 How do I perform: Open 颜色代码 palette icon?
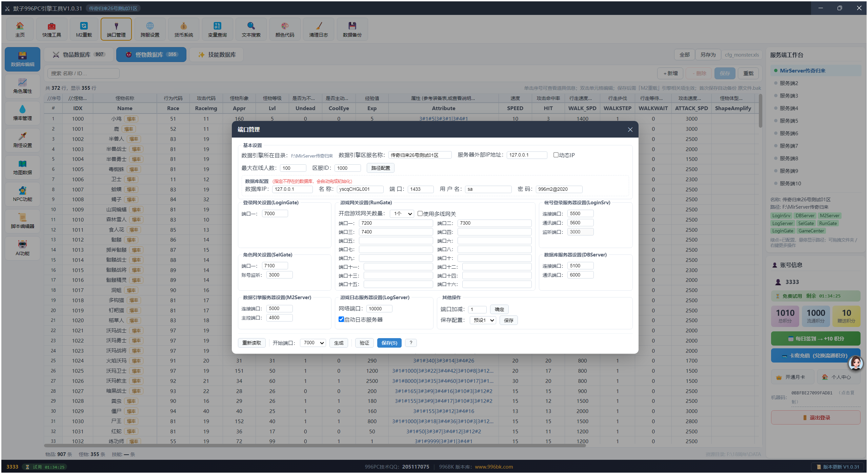[x=285, y=29]
